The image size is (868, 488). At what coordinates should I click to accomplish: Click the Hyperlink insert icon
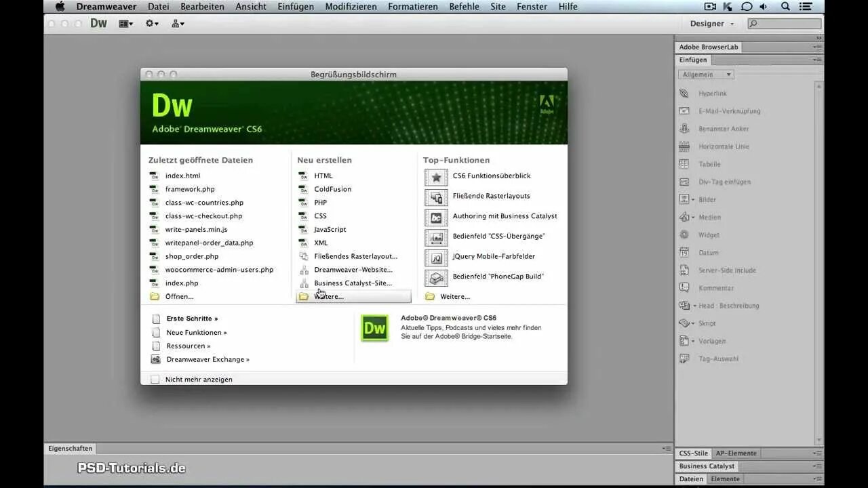pos(684,94)
